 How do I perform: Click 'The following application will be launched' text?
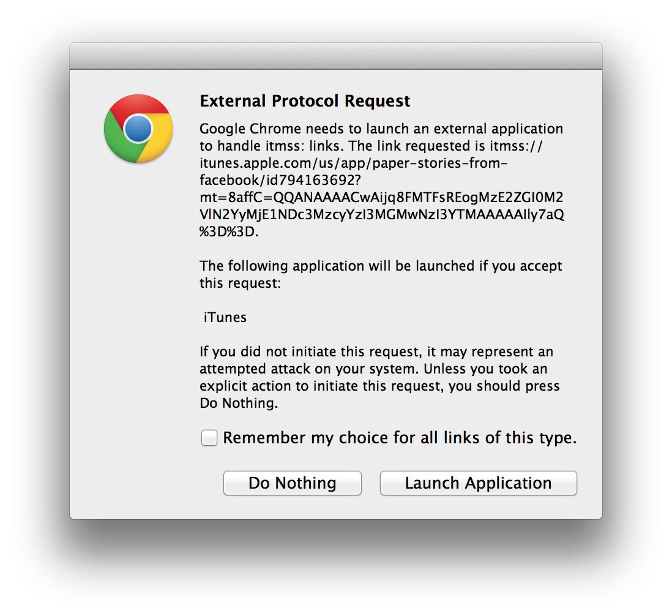coord(381,266)
